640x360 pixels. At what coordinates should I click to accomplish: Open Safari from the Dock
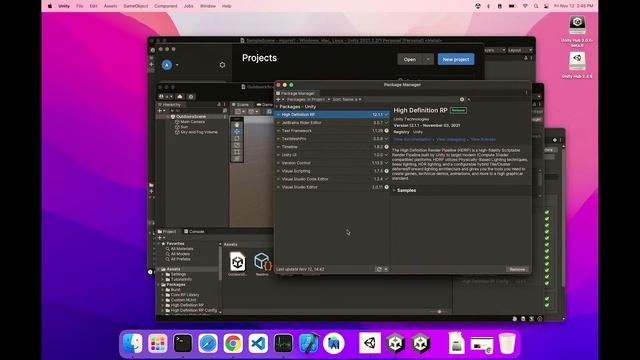(x=208, y=343)
